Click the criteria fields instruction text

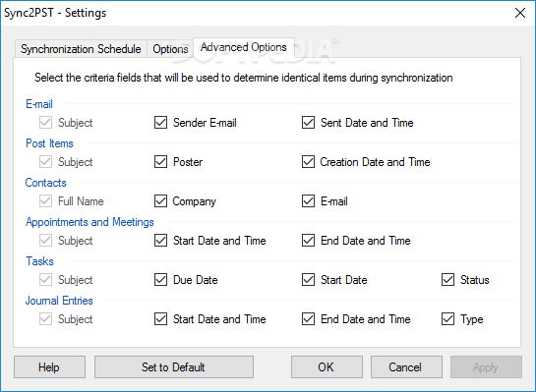pos(243,78)
